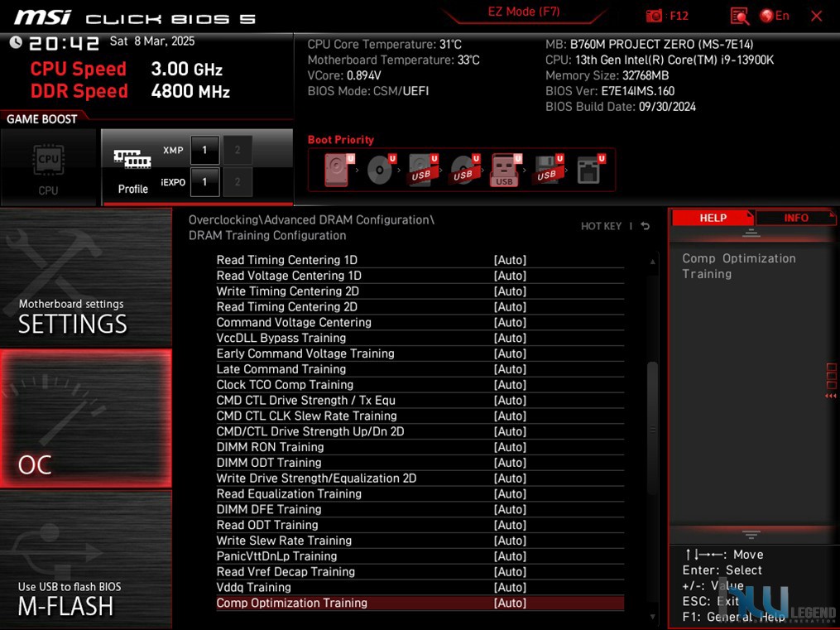Select Read Equalization Training row
This screenshot has height=630, width=840.
(420, 493)
